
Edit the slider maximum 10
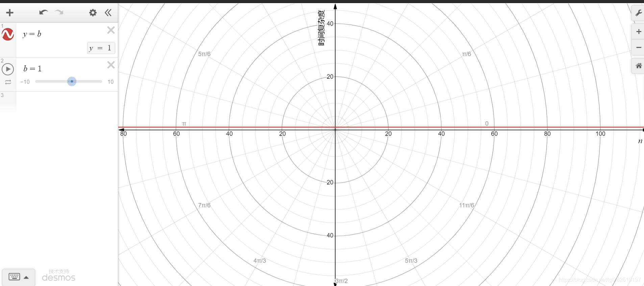pyautogui.click(x=110, y=82)
